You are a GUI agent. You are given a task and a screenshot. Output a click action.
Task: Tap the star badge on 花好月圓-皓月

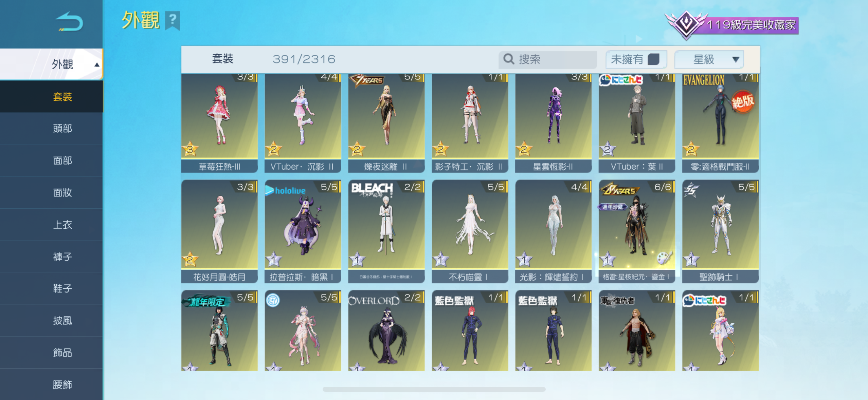click(190, 260)
